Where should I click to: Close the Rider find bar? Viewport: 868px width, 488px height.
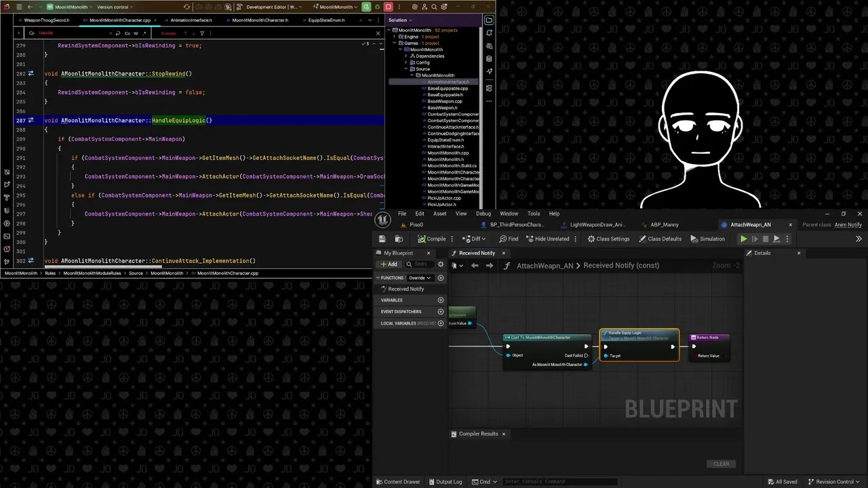tap(378, 33)
